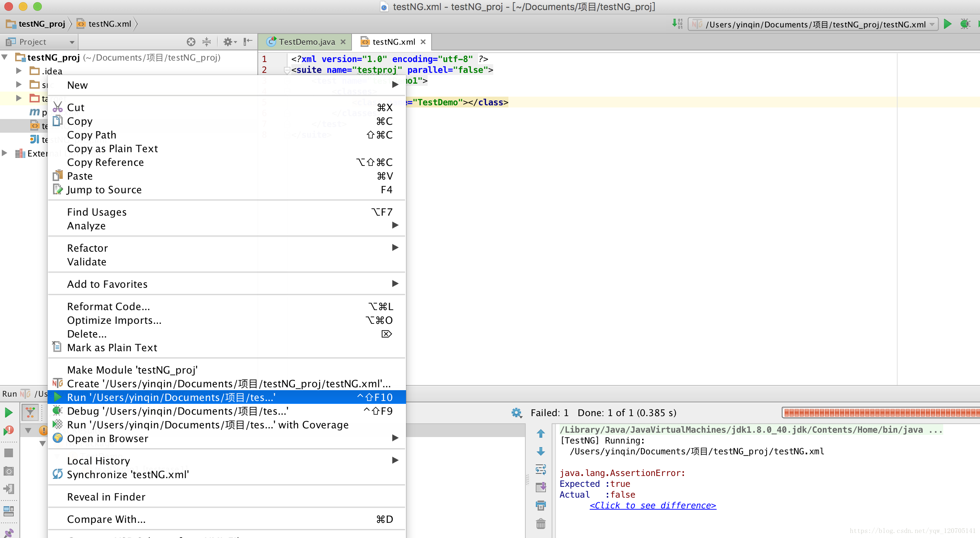Screen dimensions: 980x538
Task: Click the green Run button in top toolbar
Action: point(948,24)
